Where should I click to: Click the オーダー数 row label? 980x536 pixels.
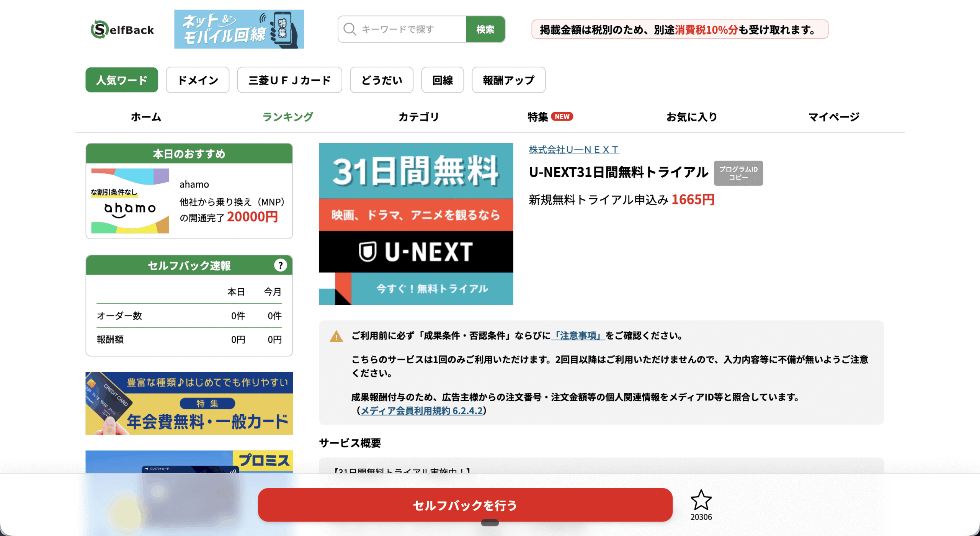tap(119, 316)
